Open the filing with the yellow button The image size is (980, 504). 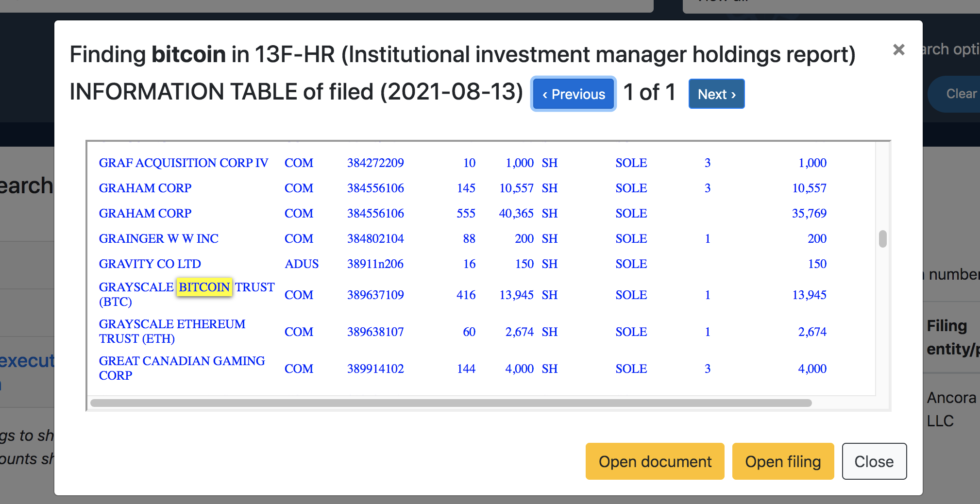(783, 461)
